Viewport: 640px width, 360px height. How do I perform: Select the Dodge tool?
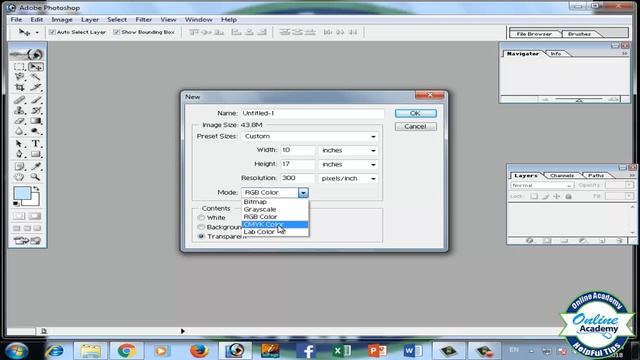(36, 131)
